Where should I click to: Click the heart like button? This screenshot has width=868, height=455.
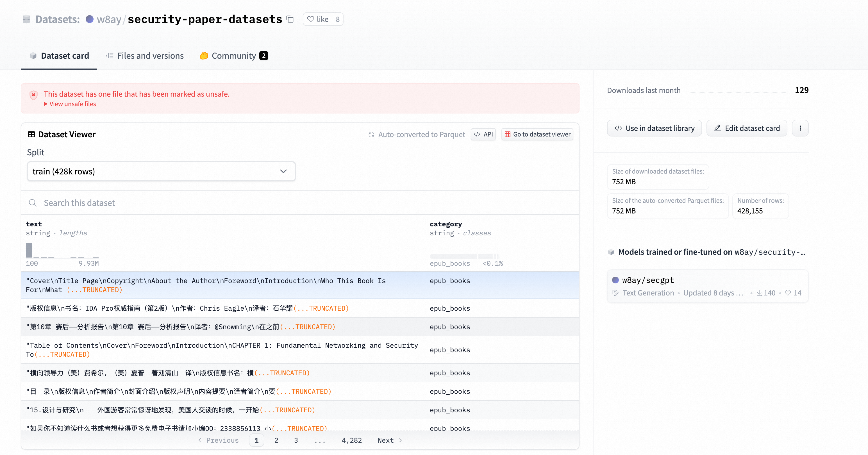click(x=317, y=19)
